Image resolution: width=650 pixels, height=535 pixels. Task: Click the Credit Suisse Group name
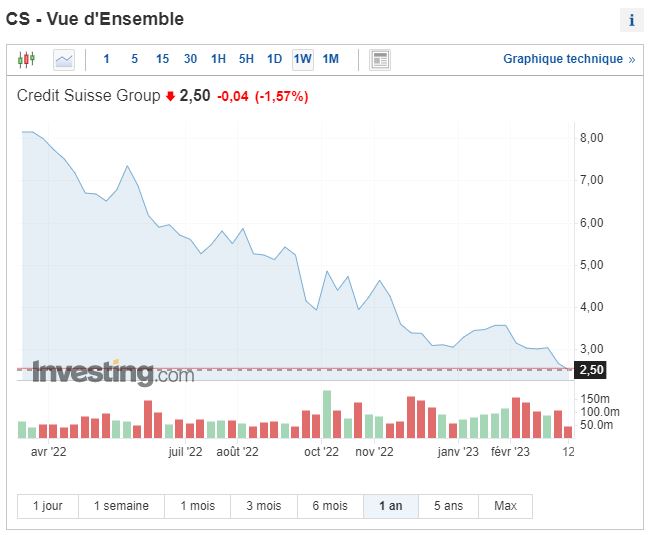point(89,96)
